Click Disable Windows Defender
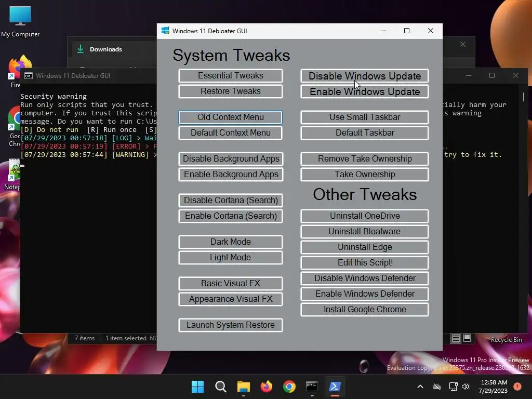 (365, 278)
